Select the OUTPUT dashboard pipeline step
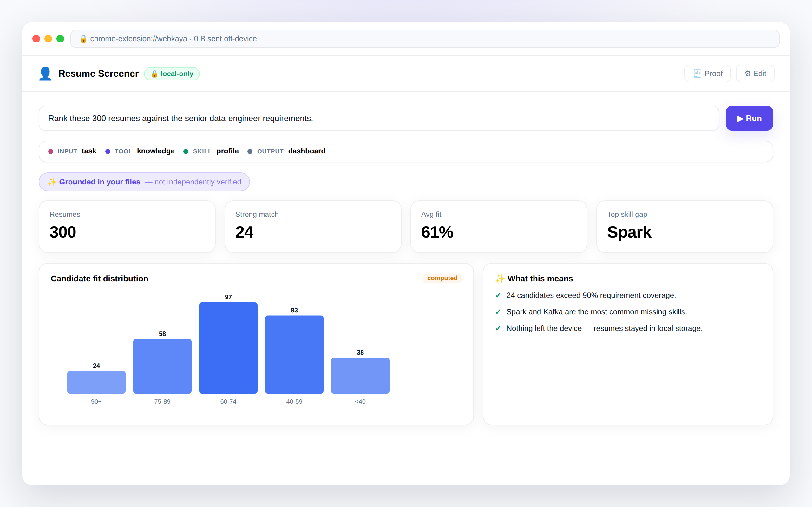This screenshot has height=507, width=812. (286, 151)
